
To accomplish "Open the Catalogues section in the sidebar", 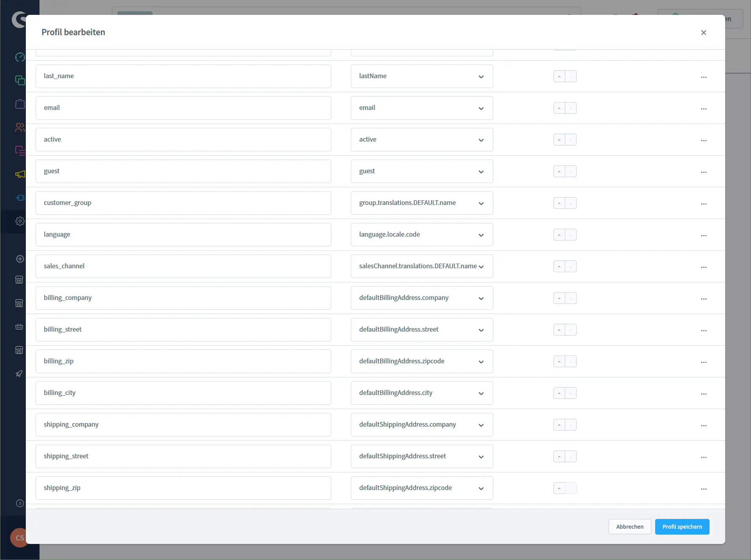I will [x=20, y=80].
